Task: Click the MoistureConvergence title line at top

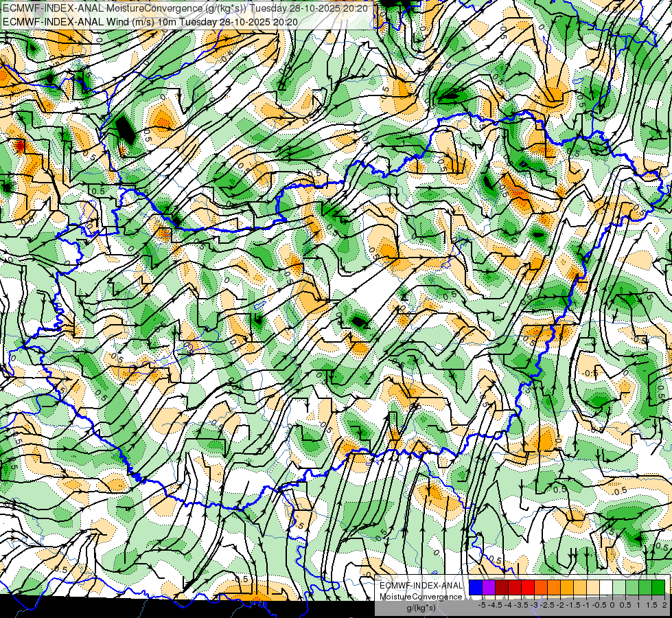Action: point(184,8)
